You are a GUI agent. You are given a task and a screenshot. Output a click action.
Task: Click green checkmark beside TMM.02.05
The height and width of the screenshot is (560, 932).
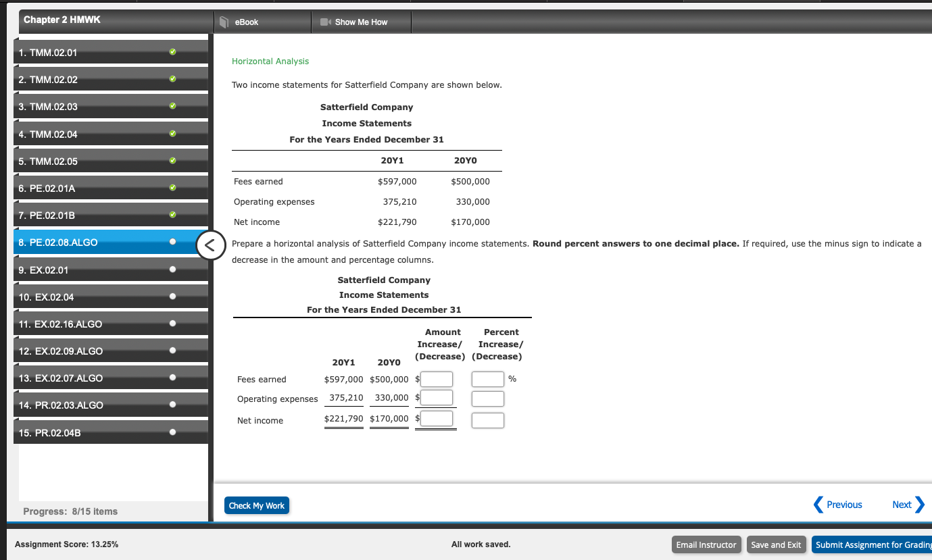(173, 161)
